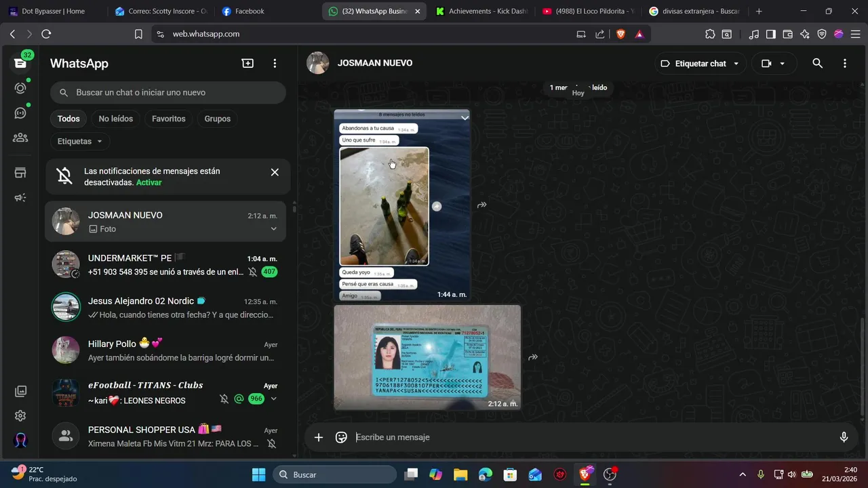Open the Channels sidebar icon
Screen dimensions: 868x488
[20, 113]
